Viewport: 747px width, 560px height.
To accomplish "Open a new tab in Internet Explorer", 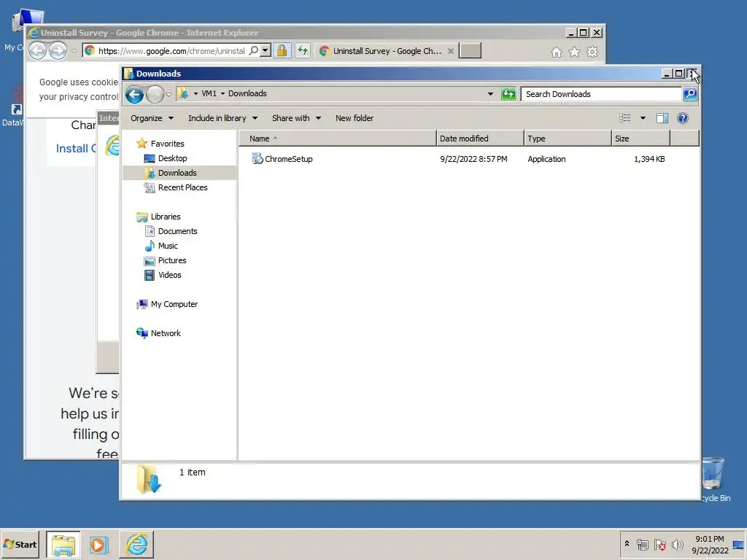I will 470,50.
